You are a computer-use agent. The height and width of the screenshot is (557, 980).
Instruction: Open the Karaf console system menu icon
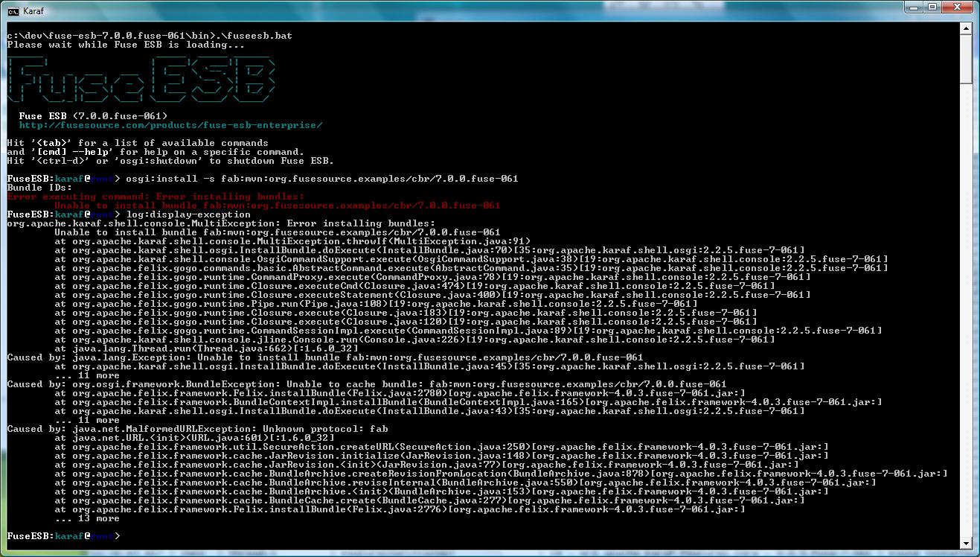click(x=13, y=10)
